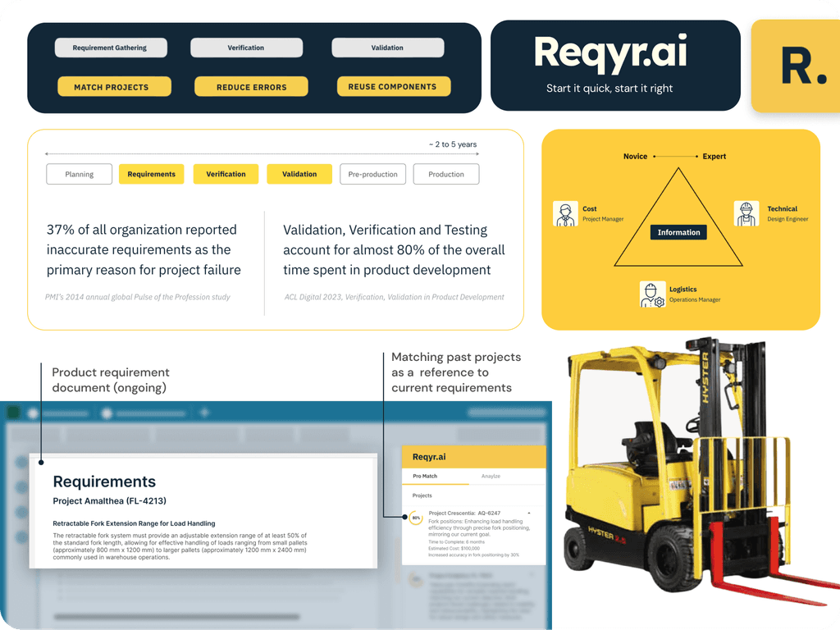840x630 pixels.
Task: Click the Start it quick, start it right tagline
Action: [609, 89]
